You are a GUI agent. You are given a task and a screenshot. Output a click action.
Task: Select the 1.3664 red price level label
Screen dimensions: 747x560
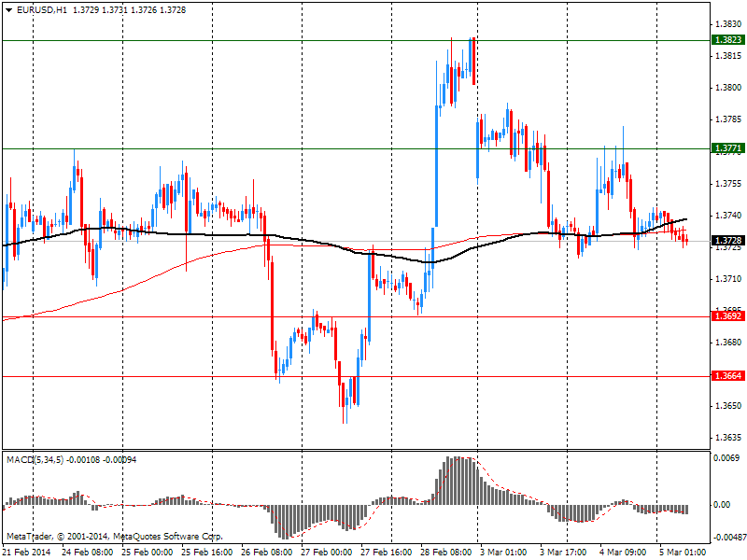[728, 376]
